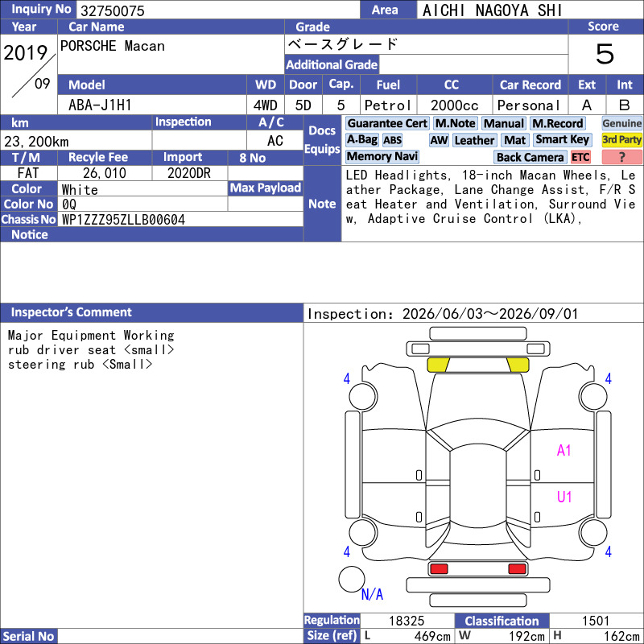Click comment rub driver seat small

click(91, 350)
